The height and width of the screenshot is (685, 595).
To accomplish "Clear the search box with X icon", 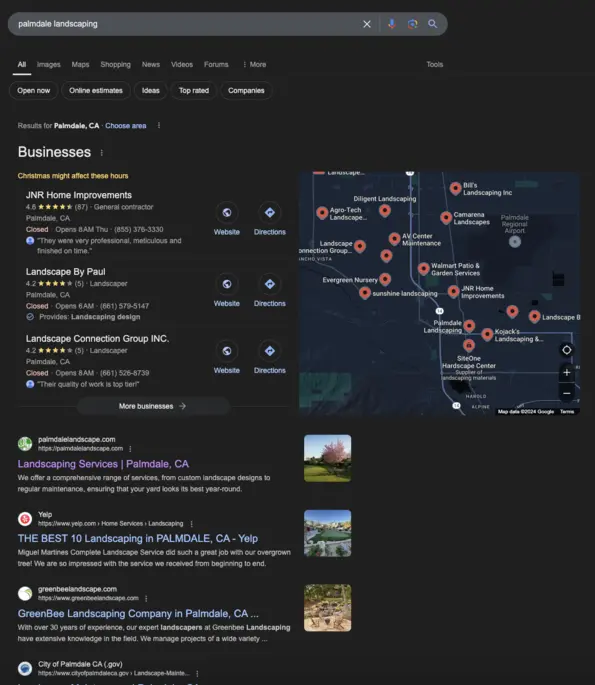I will coord(367,24).
